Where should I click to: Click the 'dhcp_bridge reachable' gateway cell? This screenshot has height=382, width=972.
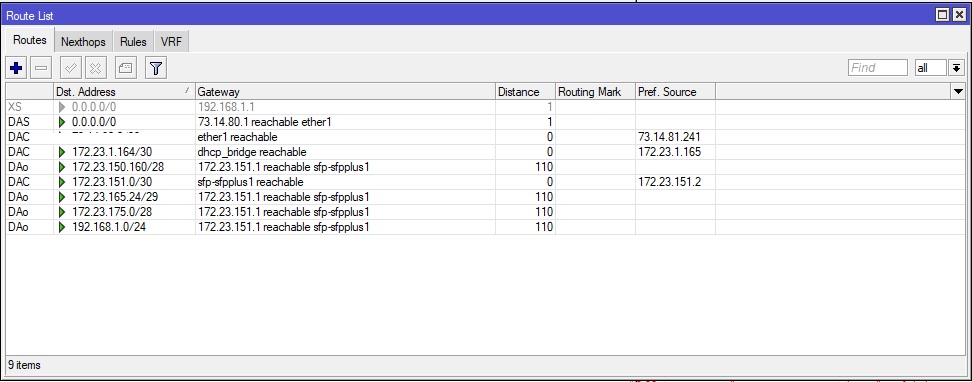(345, 152)
